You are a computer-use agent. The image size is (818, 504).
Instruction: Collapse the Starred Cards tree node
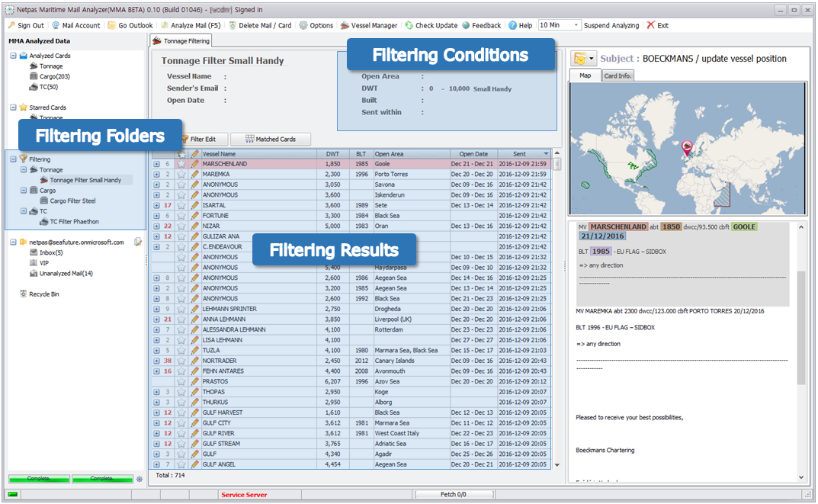point(13,107)
